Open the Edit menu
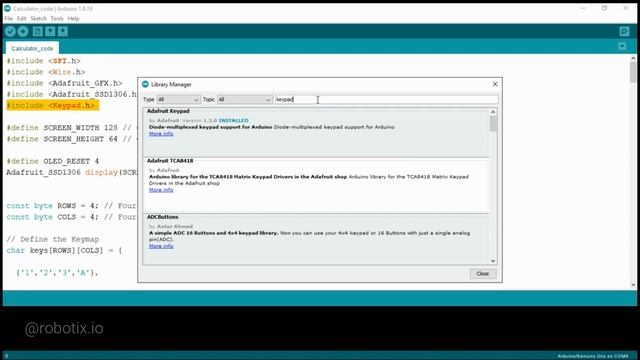The width and height of the screenshot is (640, 360). [22, 18]
